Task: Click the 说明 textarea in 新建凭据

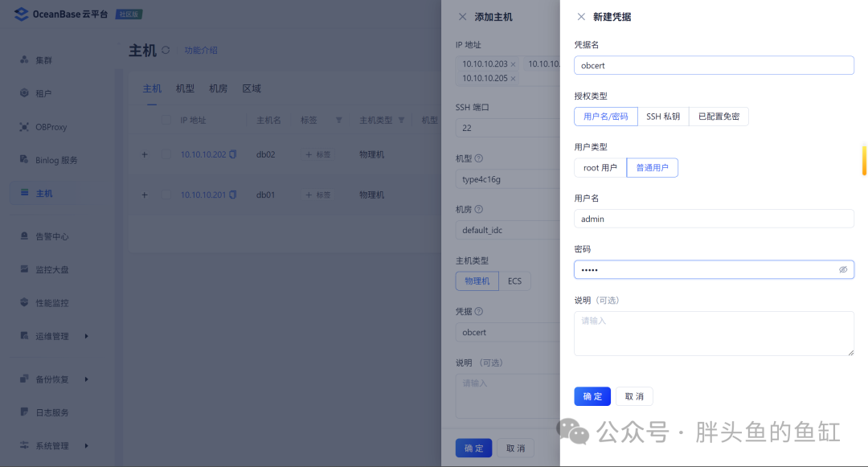Action: point(714,333)
